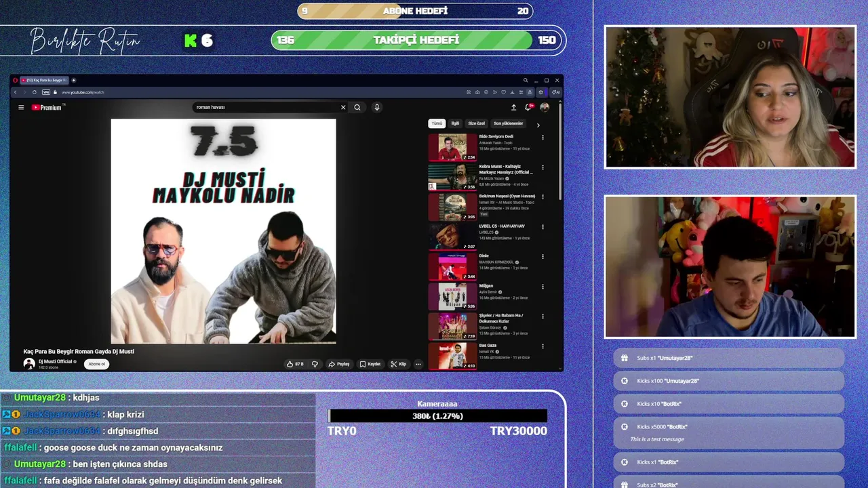Viewport: 868px width, 488px height.
Task: Click the DJ Musti video player
Action: click(x=223, y=231)
